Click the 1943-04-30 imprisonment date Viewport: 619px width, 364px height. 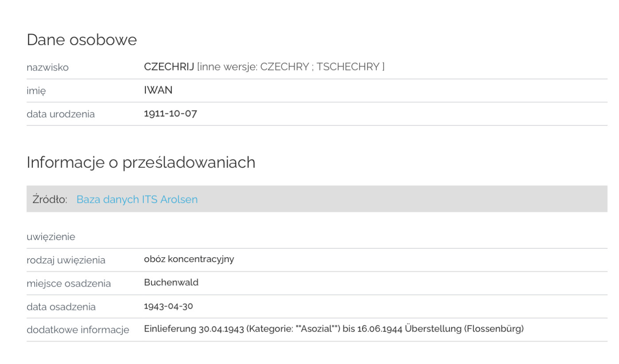[x=168, y=306]
